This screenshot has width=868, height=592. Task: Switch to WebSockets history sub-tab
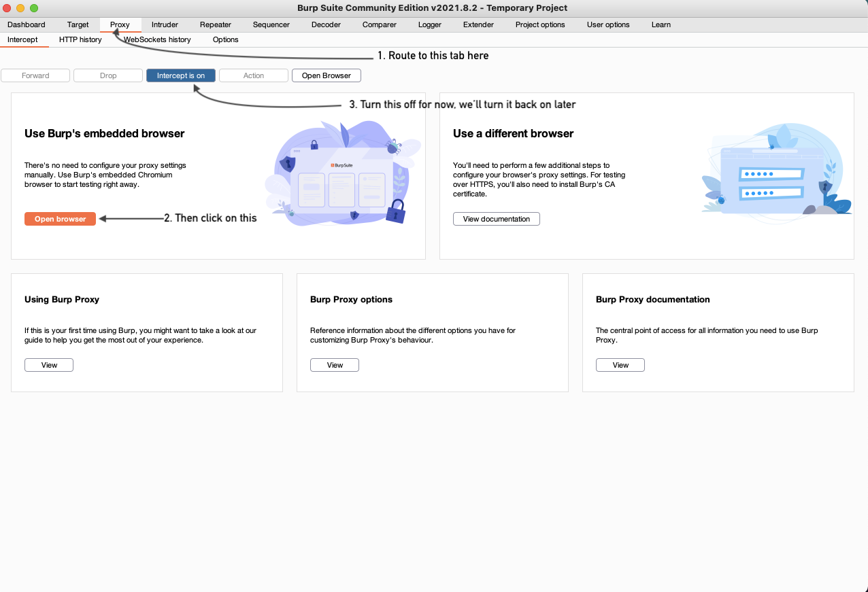[157, 39]
